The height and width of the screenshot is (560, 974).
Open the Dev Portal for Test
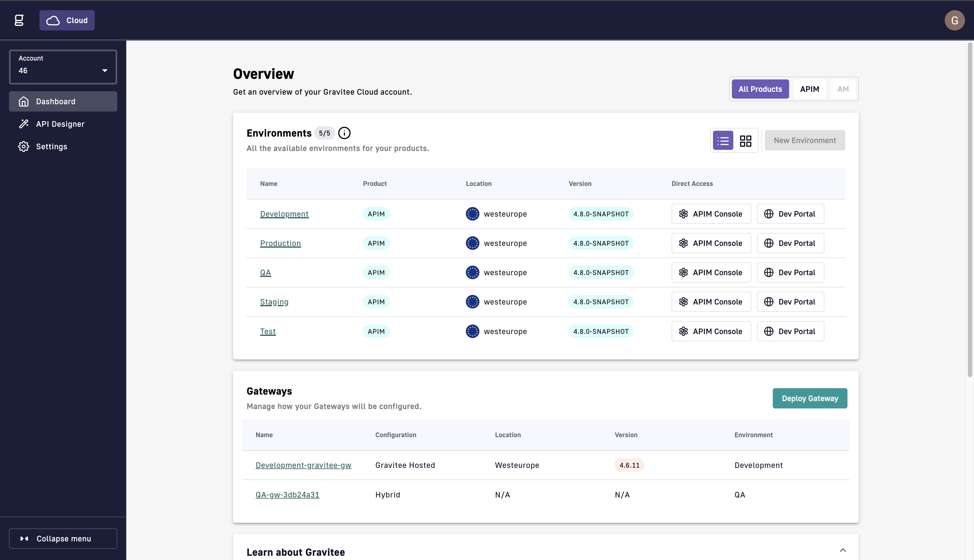tap(790, 331)
